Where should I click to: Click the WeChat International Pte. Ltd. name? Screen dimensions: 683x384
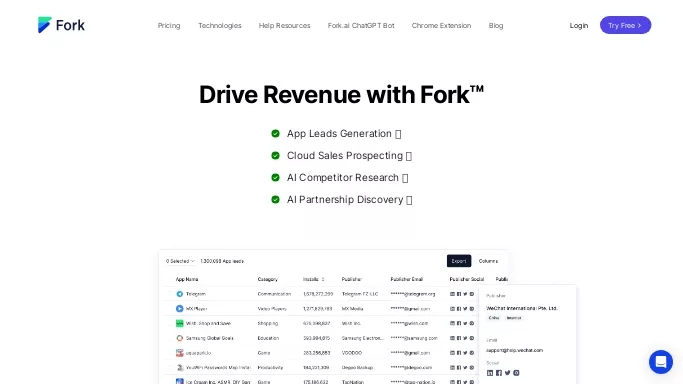coord(522,308)
